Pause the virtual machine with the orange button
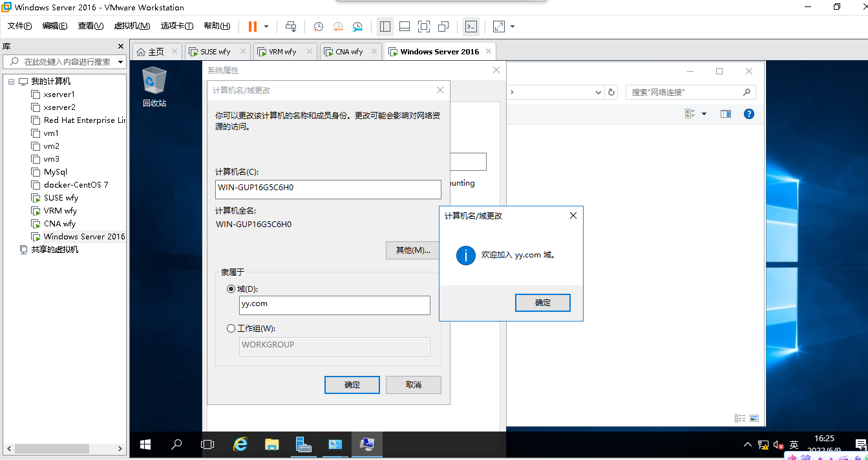 coord(253,27)
